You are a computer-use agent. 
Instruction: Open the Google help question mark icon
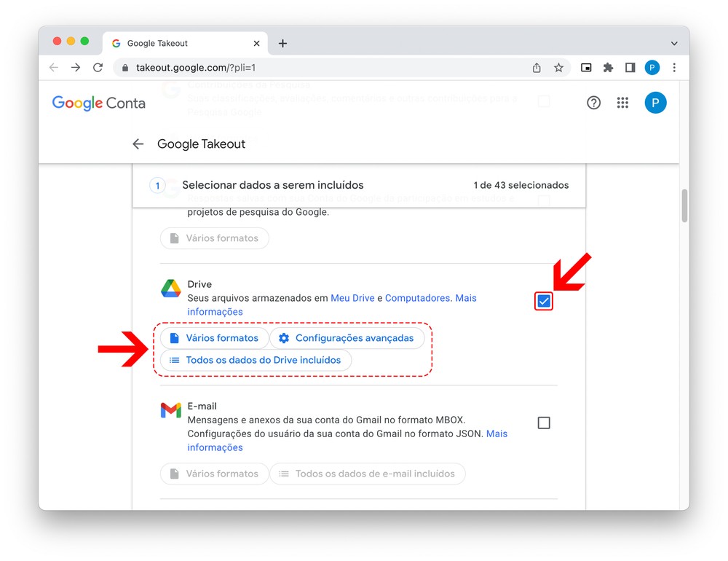[593, 103]
